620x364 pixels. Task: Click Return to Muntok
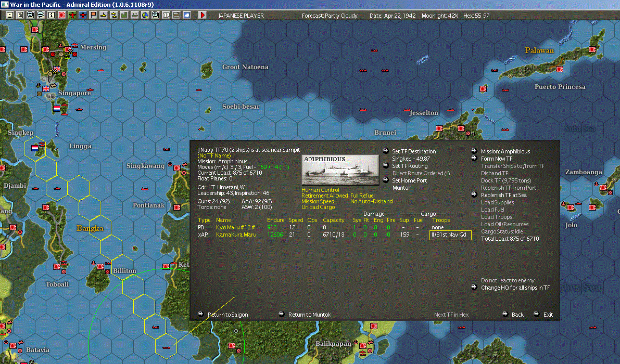(x=310, y=315)
